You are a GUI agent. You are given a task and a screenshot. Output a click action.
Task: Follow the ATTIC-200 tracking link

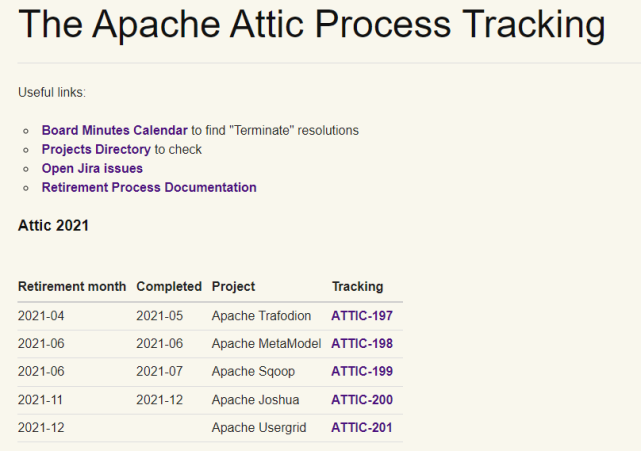tap(362, 400)
